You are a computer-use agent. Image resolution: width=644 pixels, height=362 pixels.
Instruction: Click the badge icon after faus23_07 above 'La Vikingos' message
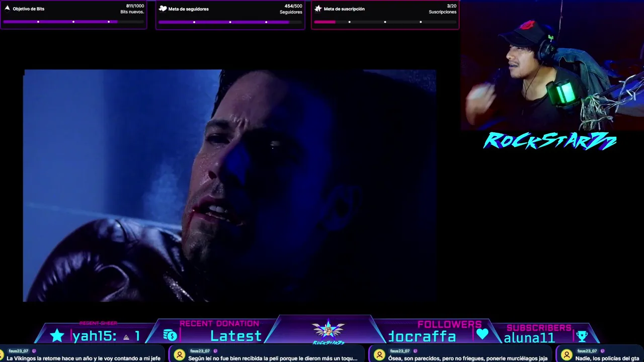[x=34, y=351]
